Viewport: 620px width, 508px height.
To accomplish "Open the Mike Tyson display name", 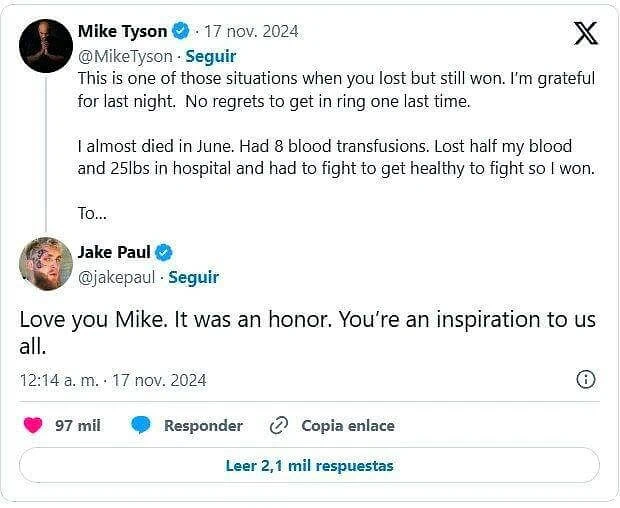I will [x=122, y=31].
